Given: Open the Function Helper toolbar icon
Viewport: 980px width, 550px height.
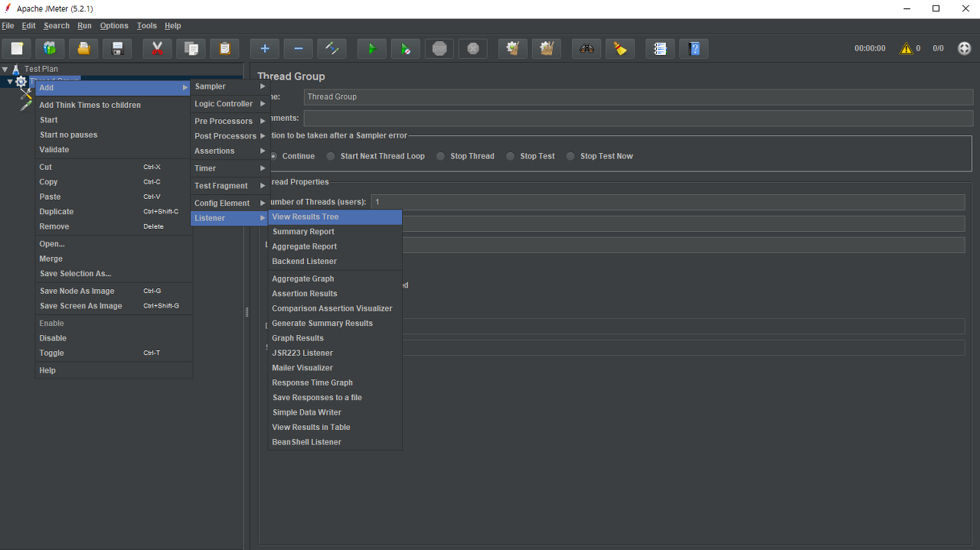Looking at the screenshot, I should [x=660, y=49].
